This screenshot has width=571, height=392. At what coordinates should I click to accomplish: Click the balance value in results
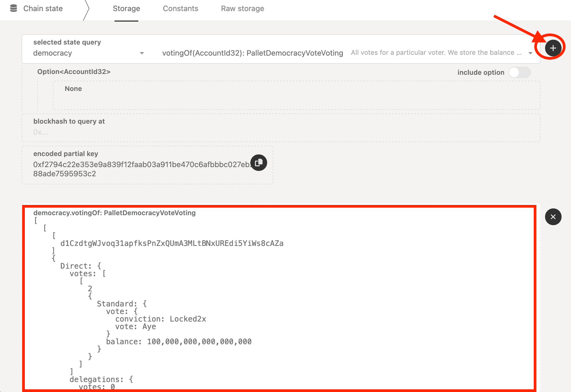[199, 342]
